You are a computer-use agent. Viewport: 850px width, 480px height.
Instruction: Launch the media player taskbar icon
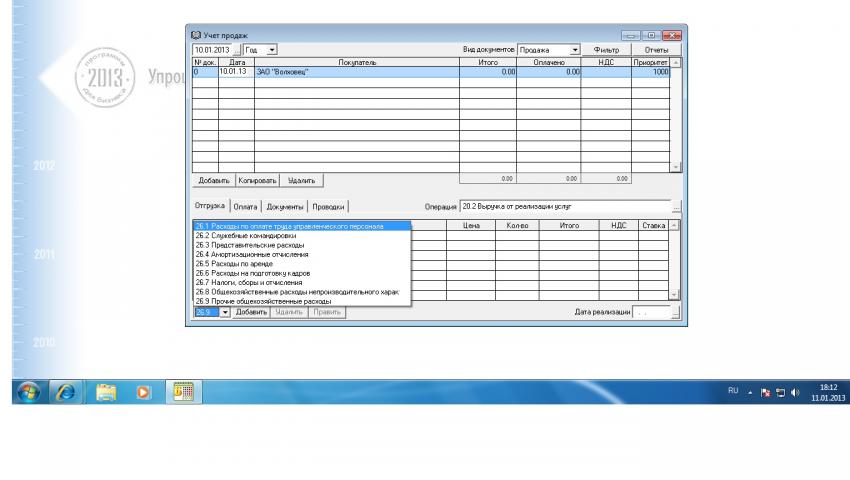[x=143, y=392]
